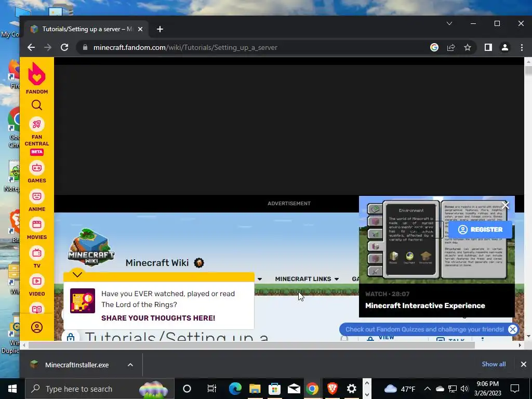The height and width of the screenshot is (399, 532).
Task: Click Register button
Action: click(x=480, y=230)
